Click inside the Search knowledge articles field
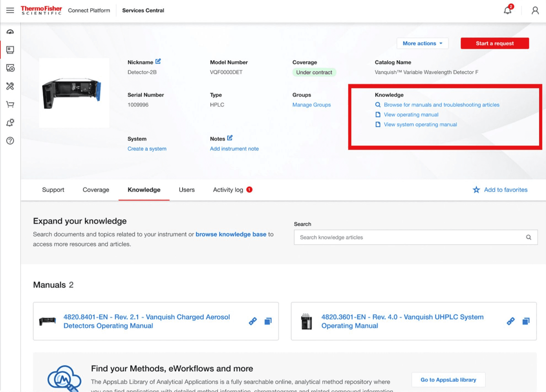 [x=389, y=237]
